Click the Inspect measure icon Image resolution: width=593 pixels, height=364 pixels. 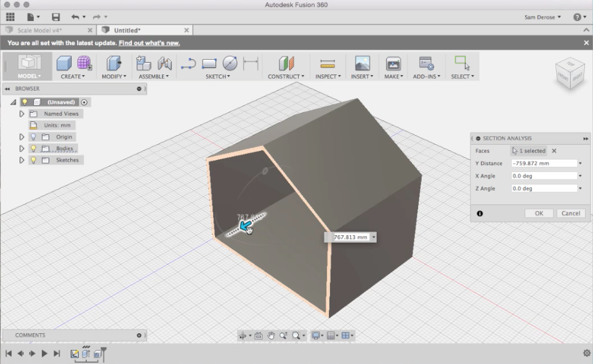point(328,63)
